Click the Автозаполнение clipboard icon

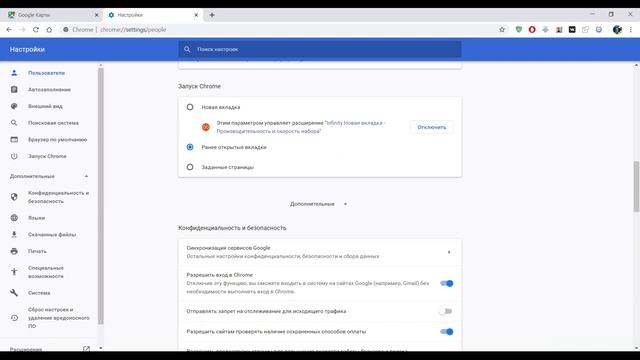(14, 89)
